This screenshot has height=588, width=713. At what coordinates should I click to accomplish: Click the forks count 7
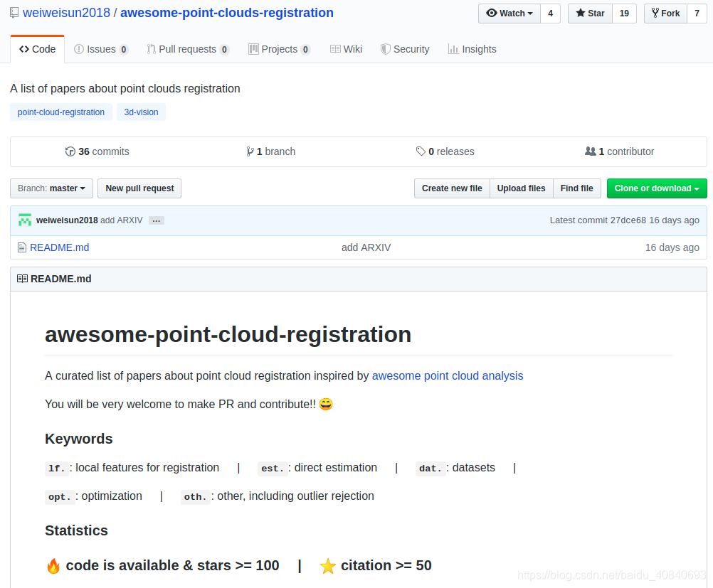click(x=697, y=14)
